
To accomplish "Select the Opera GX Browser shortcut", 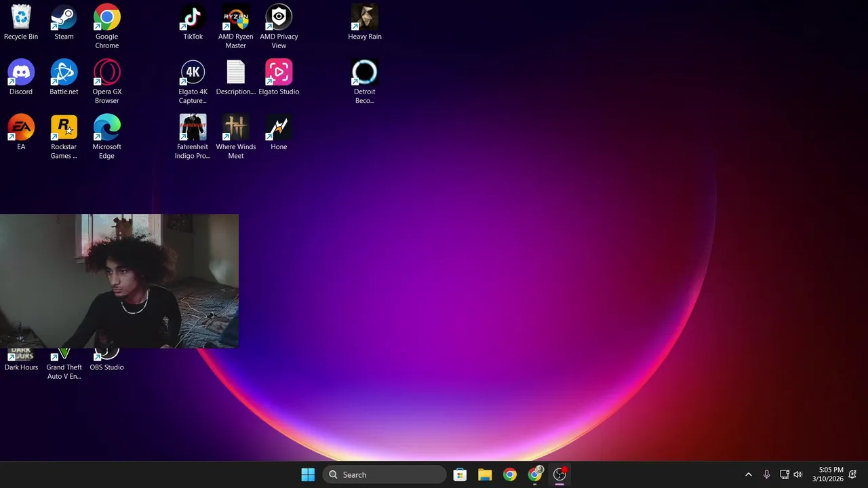I will (106, 82).
